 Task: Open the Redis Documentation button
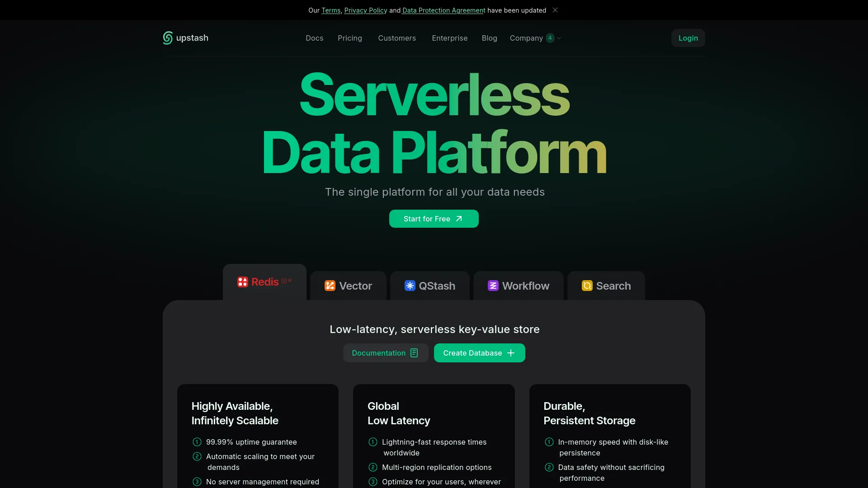pyautogui.click(x=386, y=353)
